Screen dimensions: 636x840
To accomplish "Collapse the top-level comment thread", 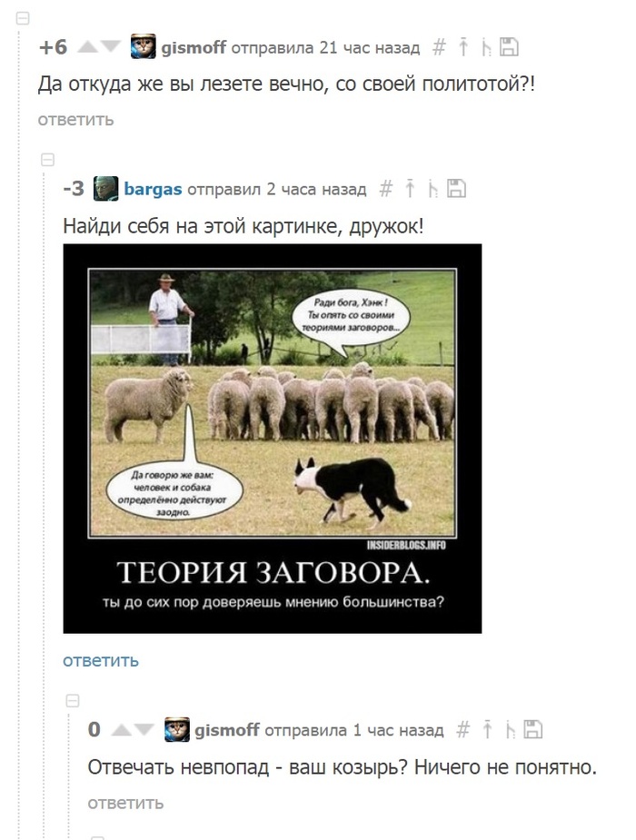I will [x=23, y=19].
